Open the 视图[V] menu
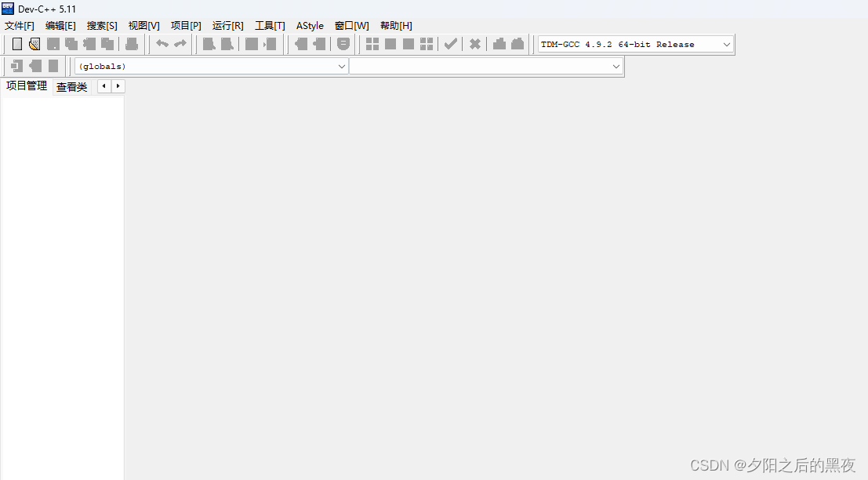 pos(144,25)
